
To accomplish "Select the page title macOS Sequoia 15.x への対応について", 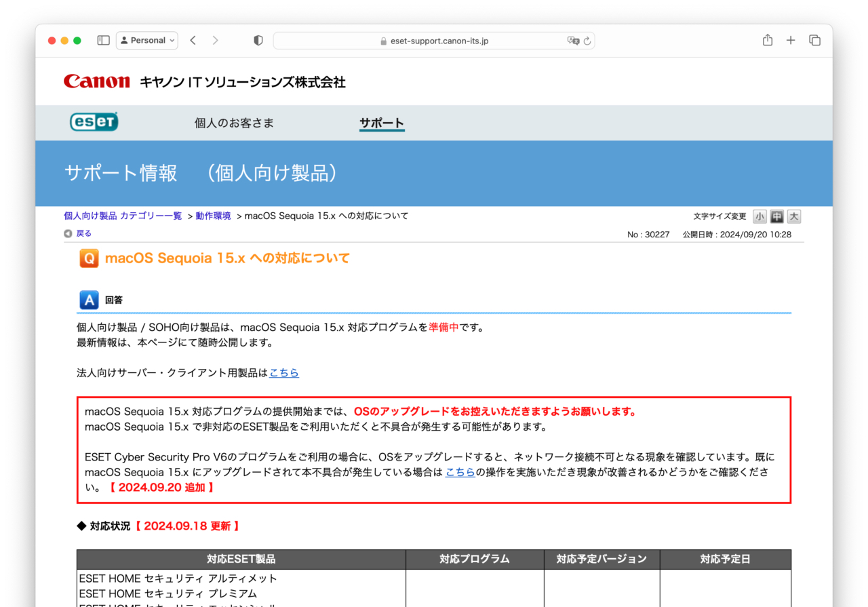I will (x=228, y=258).
